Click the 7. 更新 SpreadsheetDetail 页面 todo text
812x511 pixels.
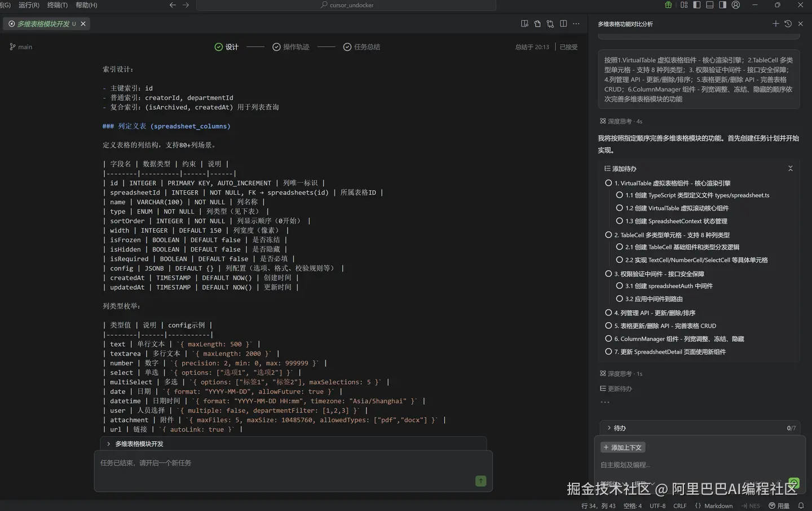(670, 351)
